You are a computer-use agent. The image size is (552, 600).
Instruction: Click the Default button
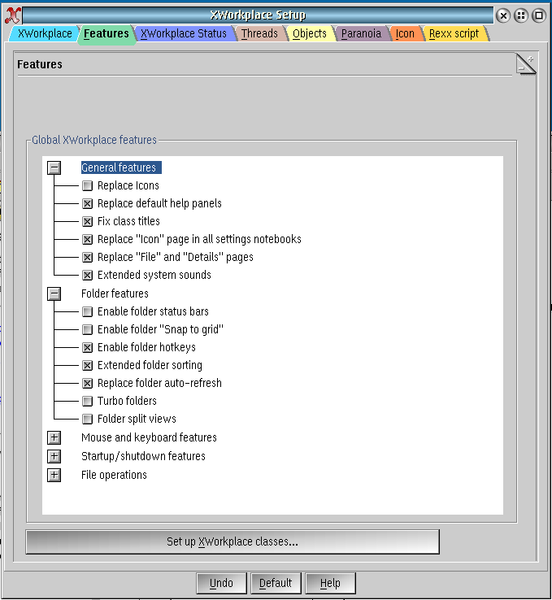click(275, 583)
